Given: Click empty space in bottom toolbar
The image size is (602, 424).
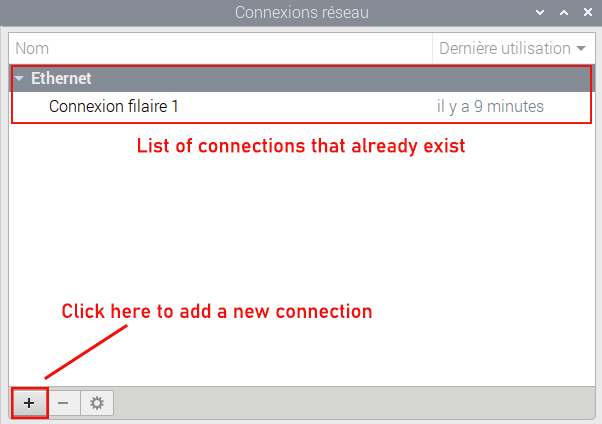Looking at the screenshot, I should 350,403.
